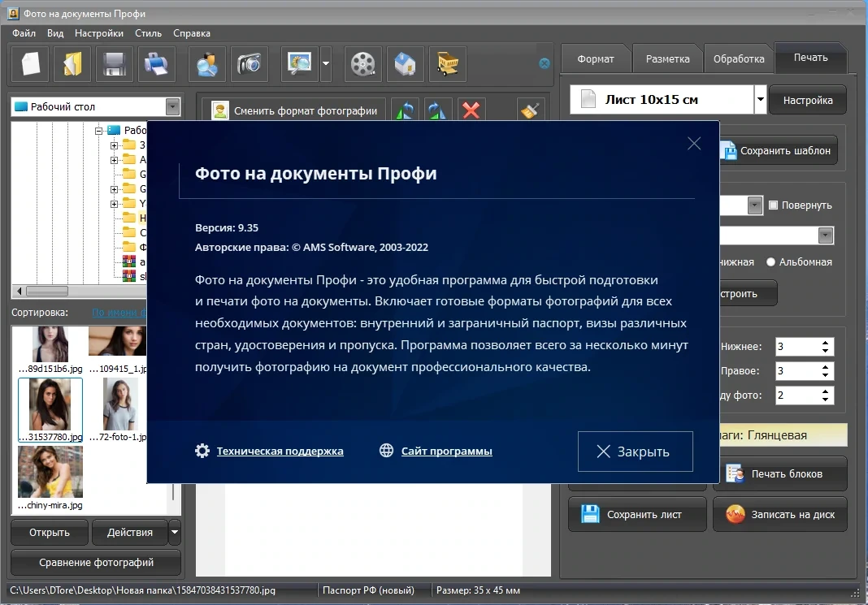Collapse the Рабочий стол tree node

tap(98, 131)
